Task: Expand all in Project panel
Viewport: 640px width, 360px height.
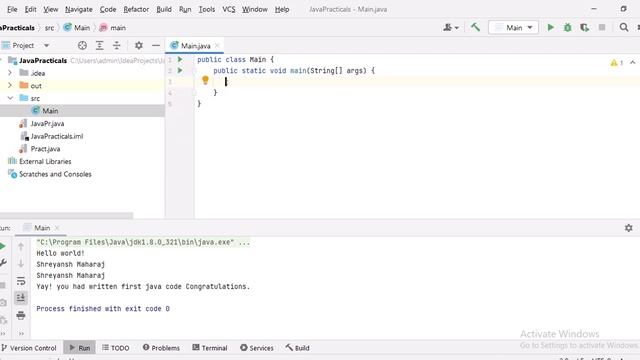Action: pos(100,45)
